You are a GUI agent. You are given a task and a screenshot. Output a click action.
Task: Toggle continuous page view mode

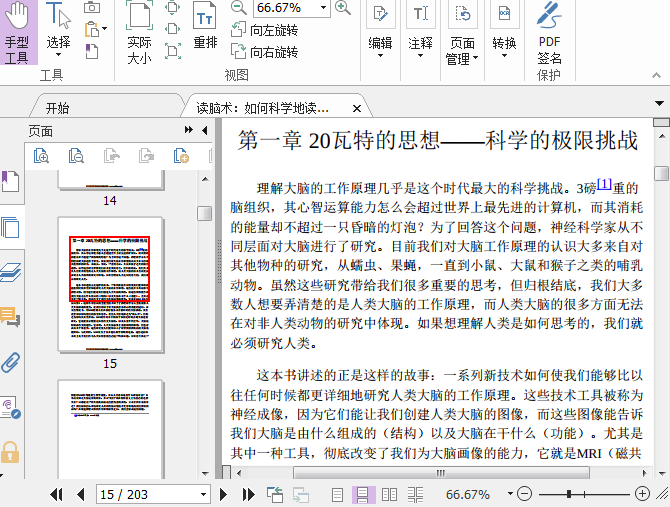pyautogui.click(x=363, y=495)
